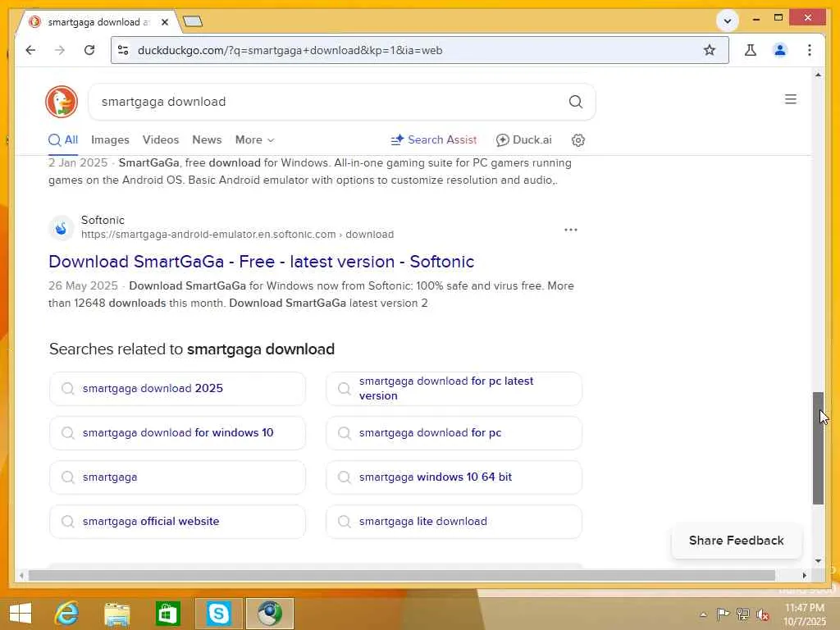Open the Chrome profile avatar icon
The height and width of the screenshot is (630, 840).
click(779, 50)
